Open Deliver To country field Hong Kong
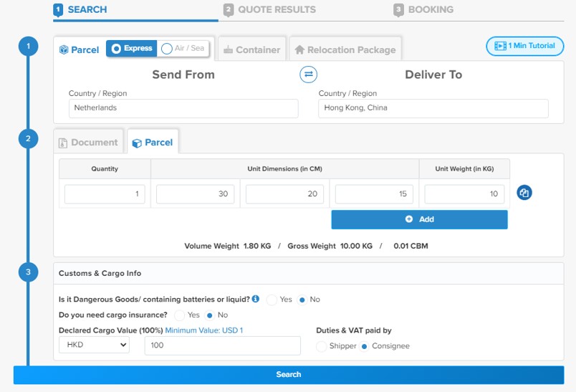 click(433, 108)
